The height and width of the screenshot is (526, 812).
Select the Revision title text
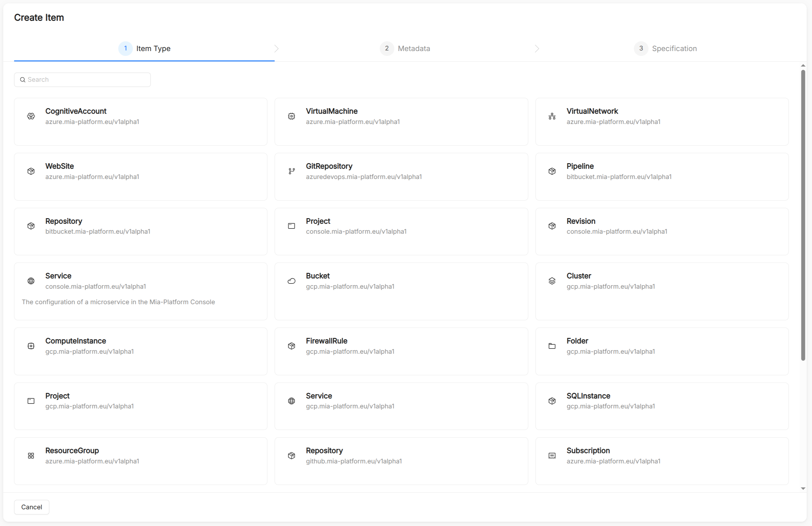(581, 221)
